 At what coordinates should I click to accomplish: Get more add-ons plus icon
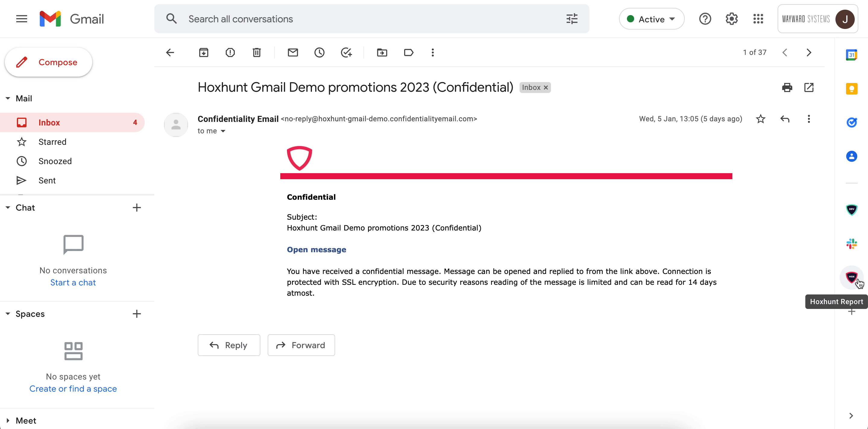coord(851,312)
